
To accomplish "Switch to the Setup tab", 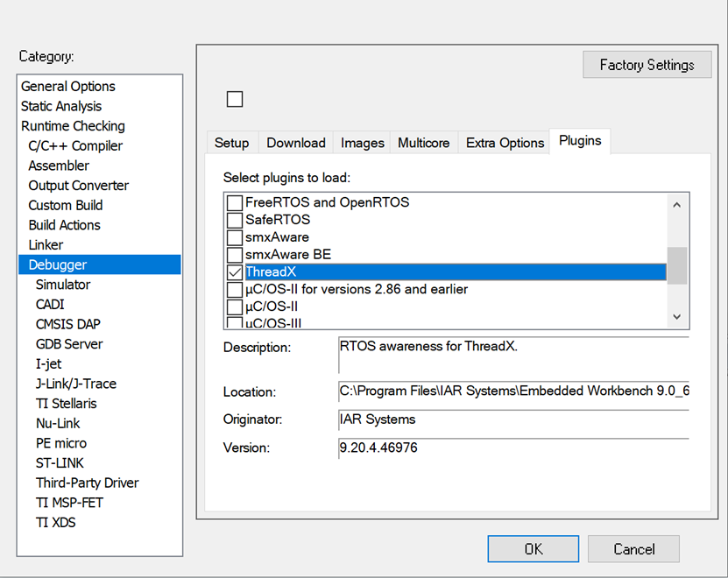I will pyautogui.click(x=231, y=143).
